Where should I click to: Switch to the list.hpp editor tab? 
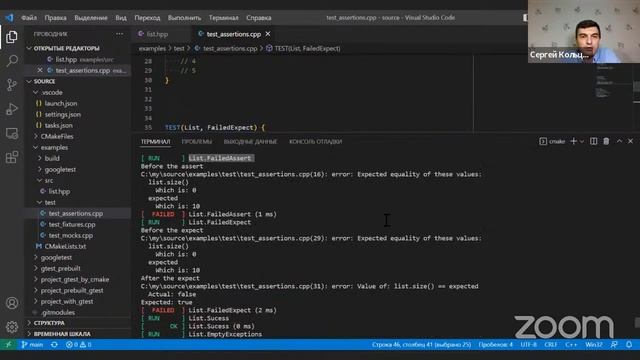(157, 34)
